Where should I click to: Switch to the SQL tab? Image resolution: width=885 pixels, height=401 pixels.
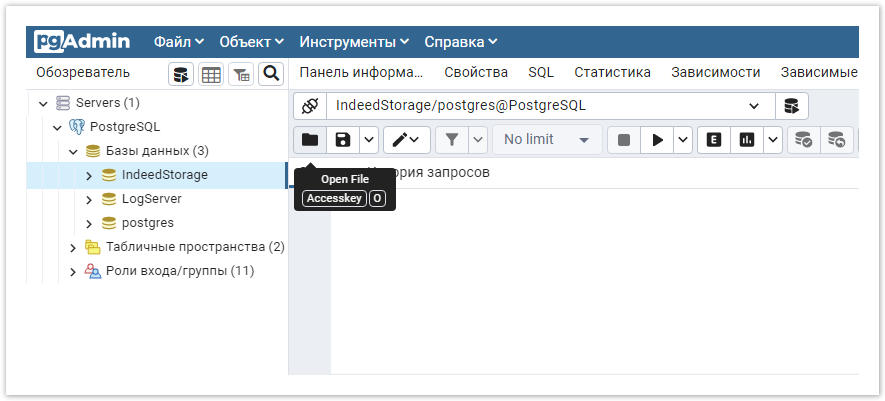coord(541,72)
